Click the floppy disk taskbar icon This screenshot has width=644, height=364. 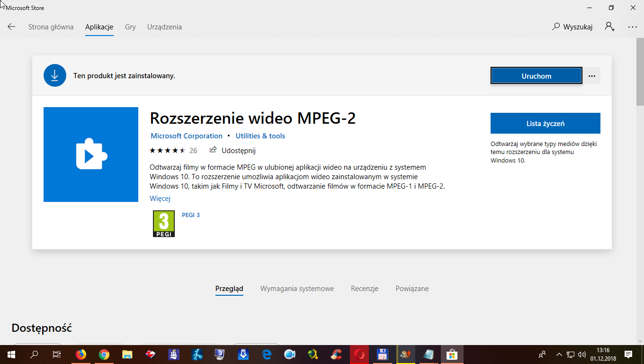tap(383, 354)
